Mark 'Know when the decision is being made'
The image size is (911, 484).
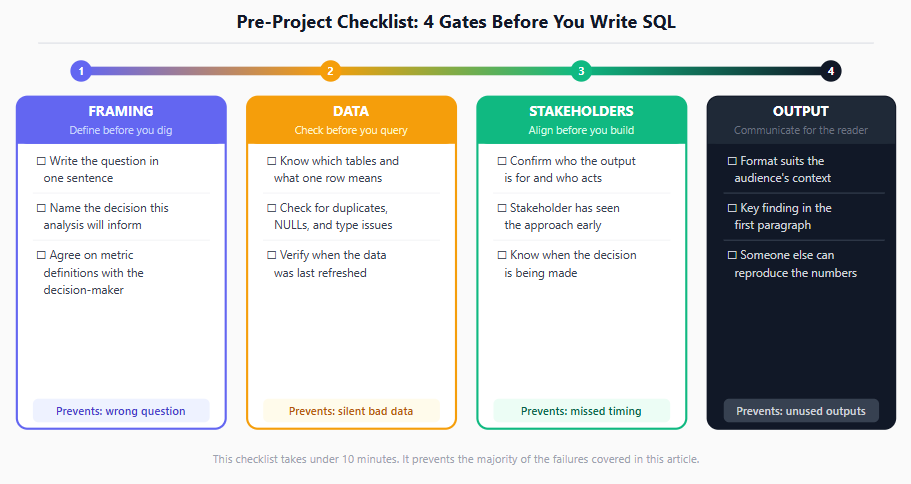point(502,255)
